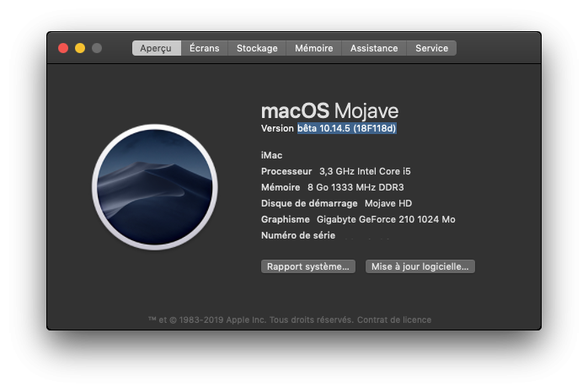The image size is (588, 392).
Task: Switch to the Mémoire tab
Action: [314, 48]
